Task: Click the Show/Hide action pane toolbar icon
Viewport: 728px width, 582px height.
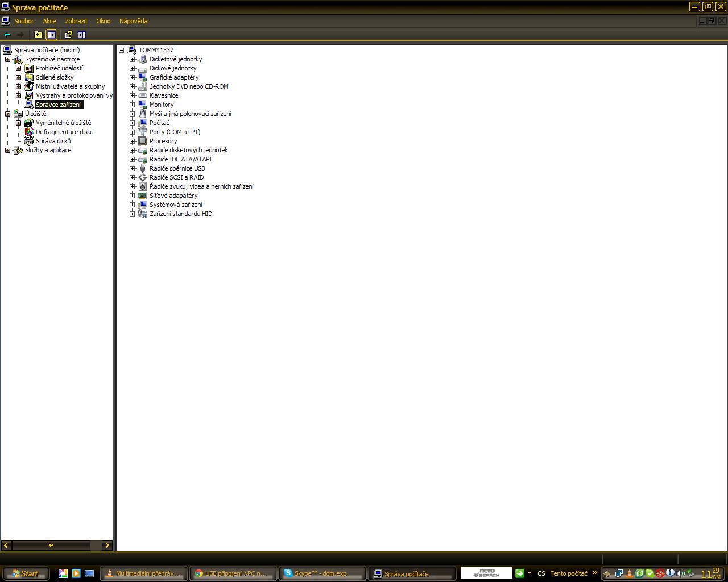Action: [x=82, y=35]
